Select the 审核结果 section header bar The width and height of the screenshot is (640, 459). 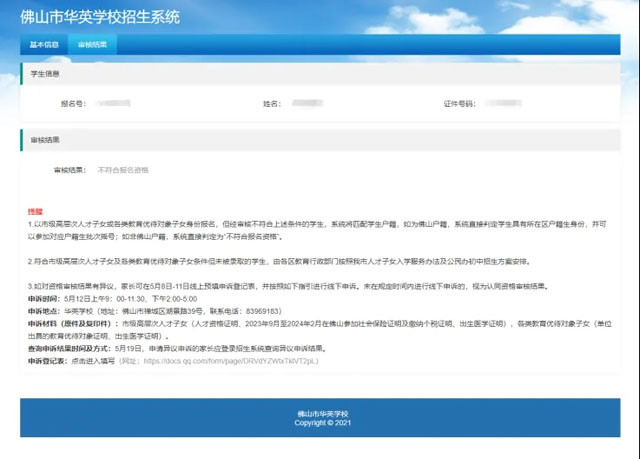(x=318, y=140)
